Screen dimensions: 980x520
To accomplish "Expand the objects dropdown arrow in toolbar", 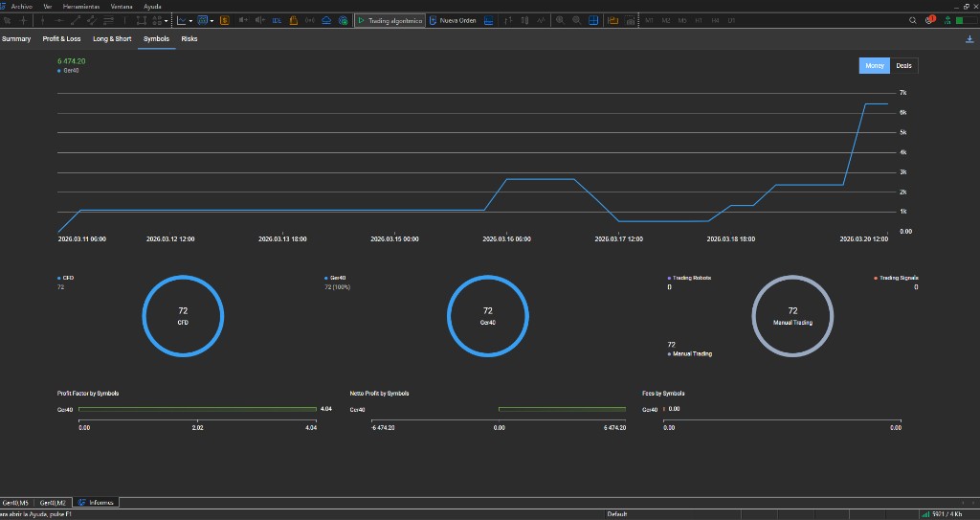I will tap(167, 20).
